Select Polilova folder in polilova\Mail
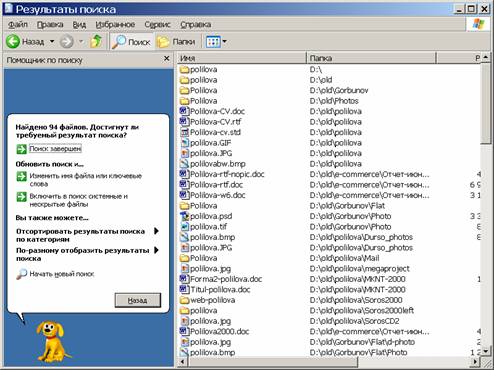This screenshot has width=494, height=370. click(199, 258)
